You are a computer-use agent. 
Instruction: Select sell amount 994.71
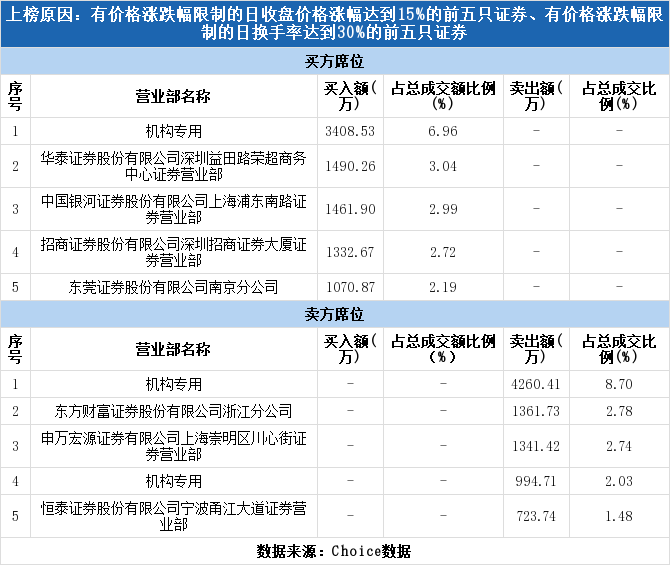pyautogui.click(x=535, y=482)
